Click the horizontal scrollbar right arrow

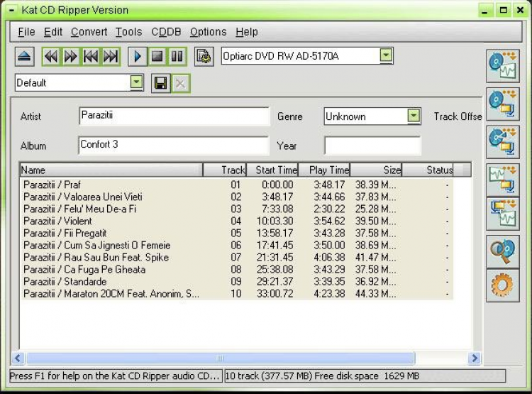coord(475,358)
